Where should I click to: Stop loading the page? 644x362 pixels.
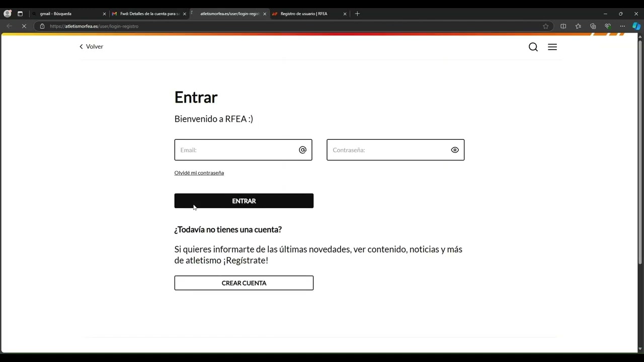click(x=24, y=26)
